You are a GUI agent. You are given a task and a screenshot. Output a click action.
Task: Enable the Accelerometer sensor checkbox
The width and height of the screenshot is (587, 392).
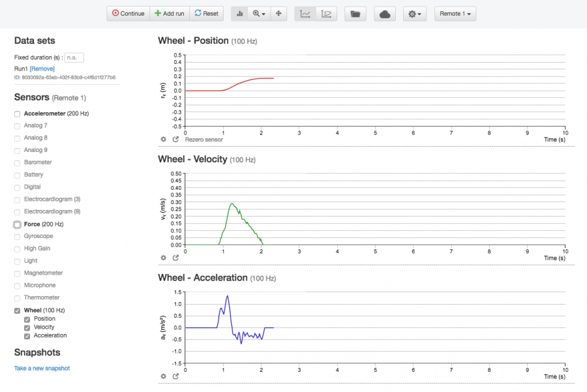coord(18,113)
